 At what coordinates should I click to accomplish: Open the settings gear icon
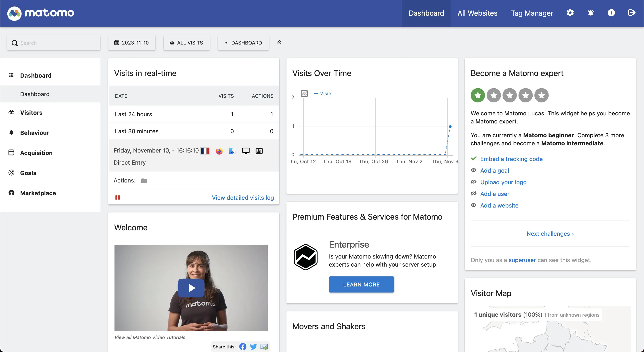coord(570,13)
